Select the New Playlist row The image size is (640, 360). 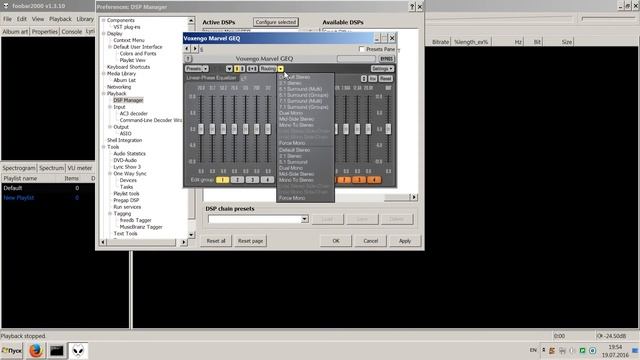pyautogui.click(x=48, y=198)
